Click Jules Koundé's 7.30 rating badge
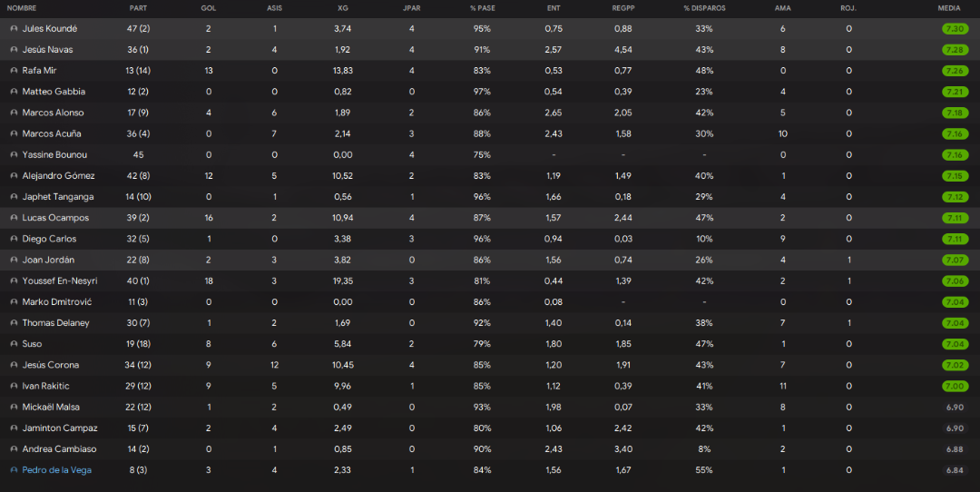 [x=955, y=29]
